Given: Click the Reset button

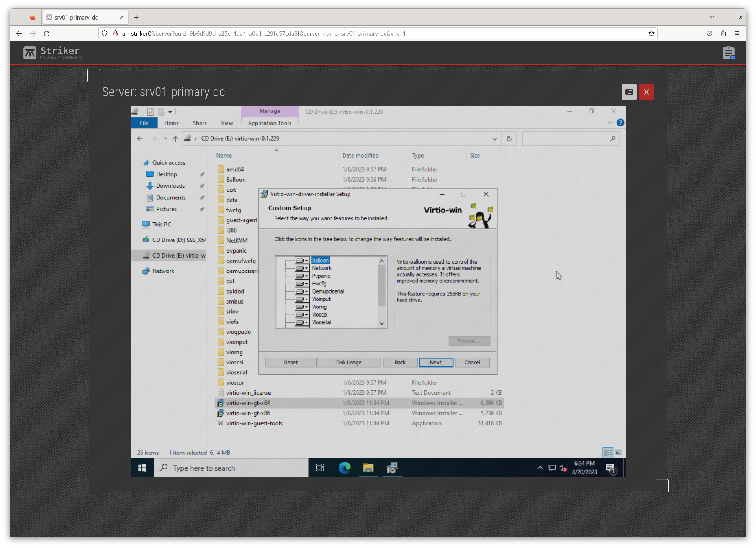Looking at the screenshot, I should [x=291, y=363].
